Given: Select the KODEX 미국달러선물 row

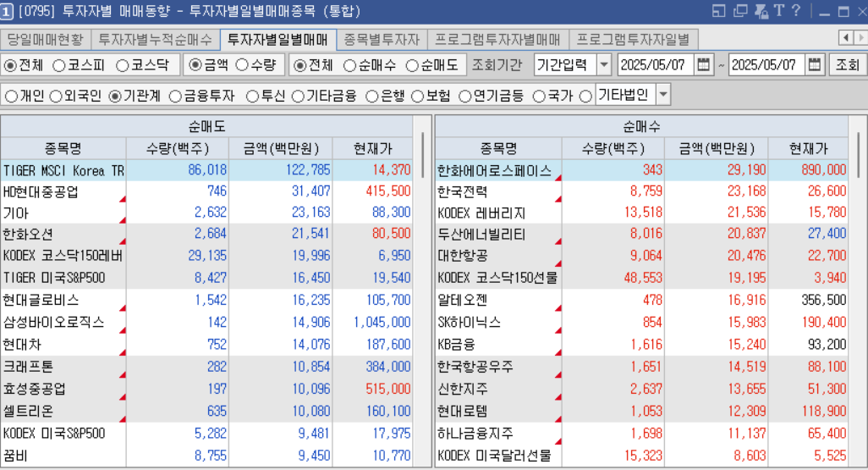Looking at the screenshot, I should coord(641,456).
